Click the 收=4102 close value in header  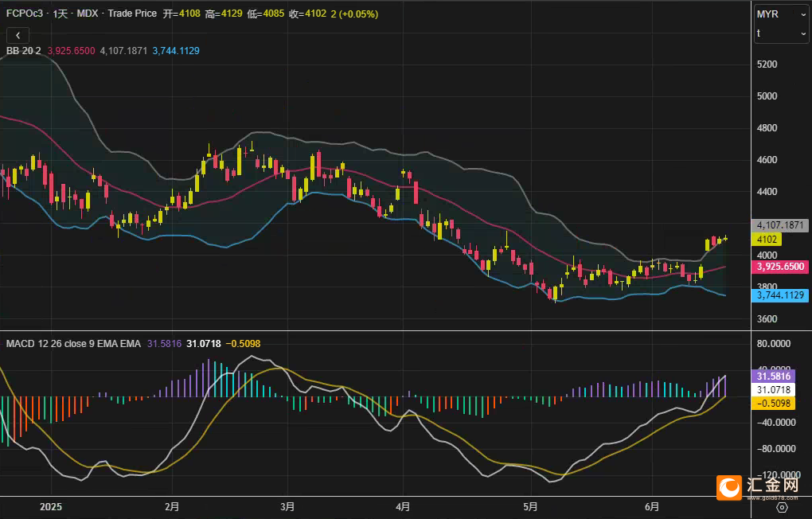click(x=307, y=14)
